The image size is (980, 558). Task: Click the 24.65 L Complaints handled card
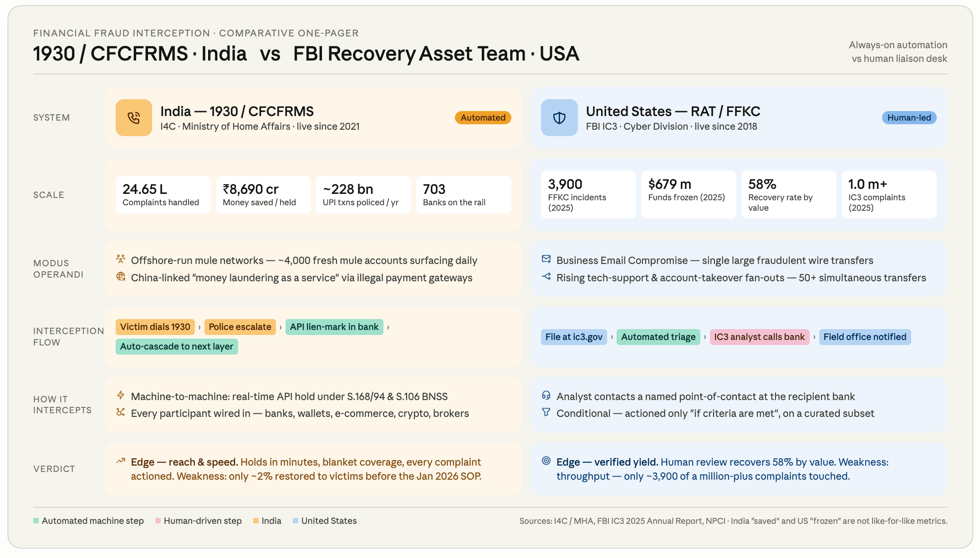click(x=163, y=195)
